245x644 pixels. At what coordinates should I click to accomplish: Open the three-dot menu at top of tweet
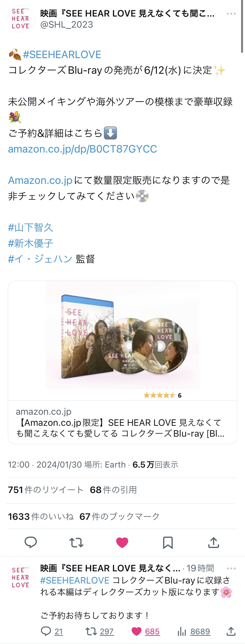[231, 14]
